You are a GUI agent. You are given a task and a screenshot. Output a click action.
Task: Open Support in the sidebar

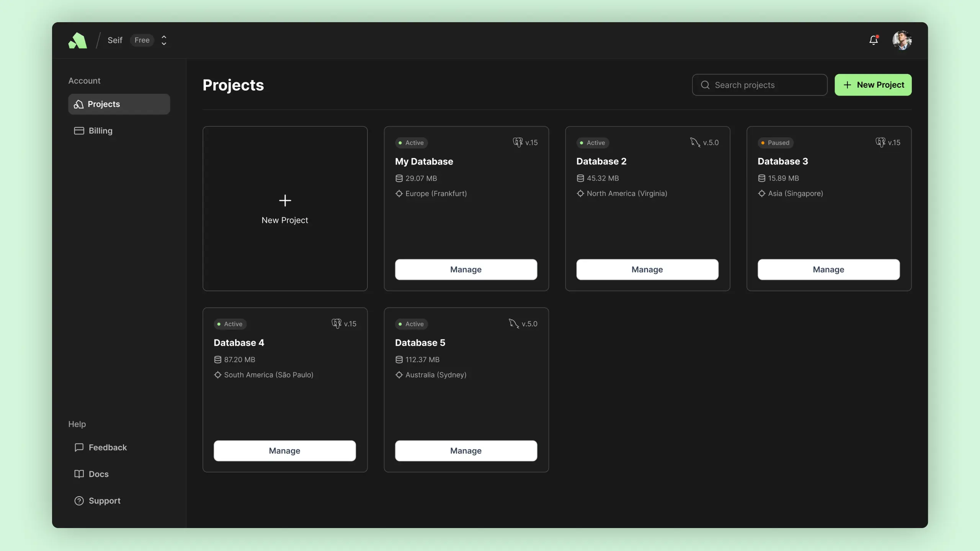[104, 500]
